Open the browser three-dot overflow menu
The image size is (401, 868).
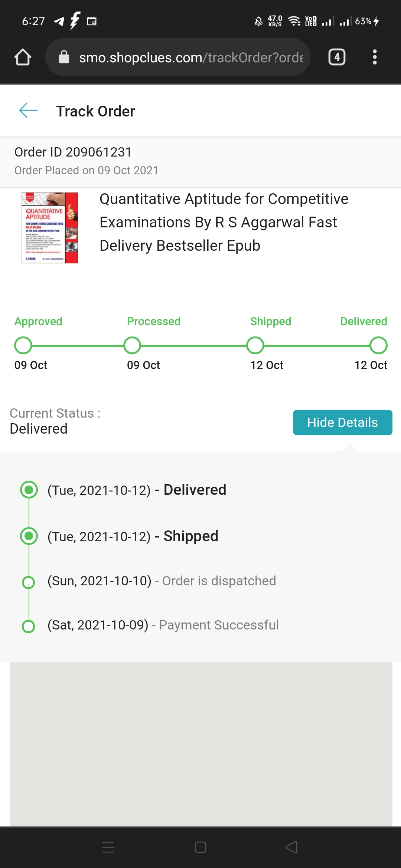click(375, 57)
